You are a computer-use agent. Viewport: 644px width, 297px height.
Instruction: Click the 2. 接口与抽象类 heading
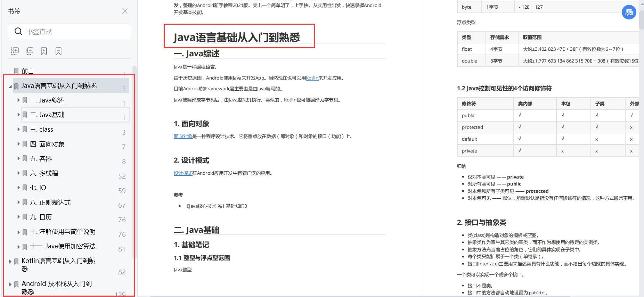pos(482,222)
